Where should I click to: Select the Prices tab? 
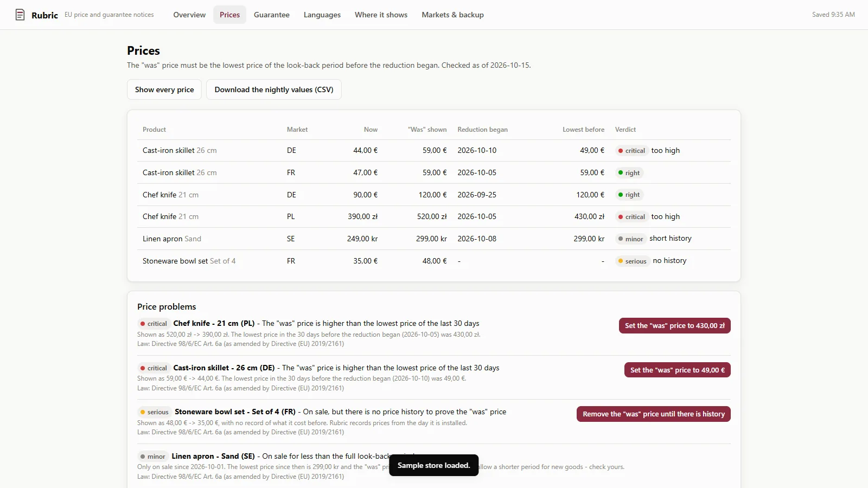(229, 15)
